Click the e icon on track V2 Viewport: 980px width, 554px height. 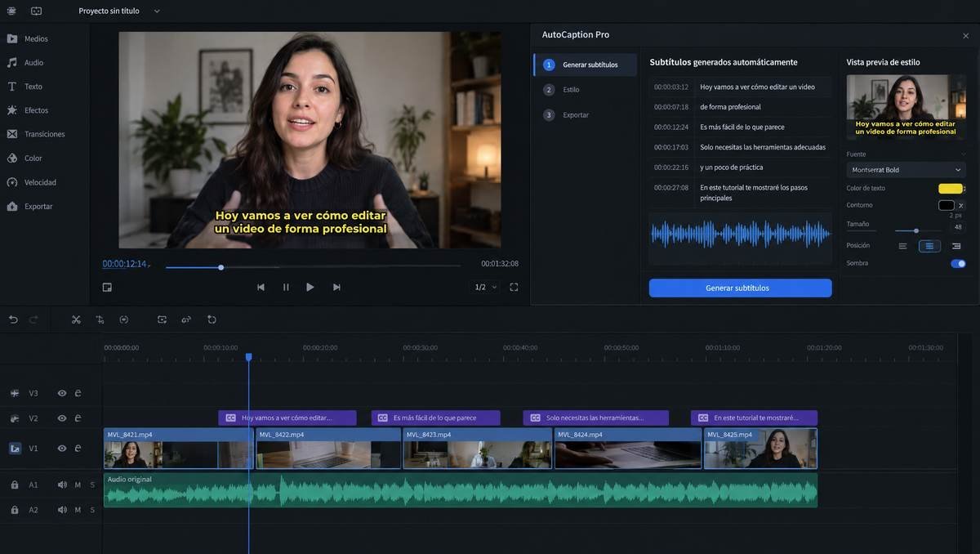pos(78,418)
